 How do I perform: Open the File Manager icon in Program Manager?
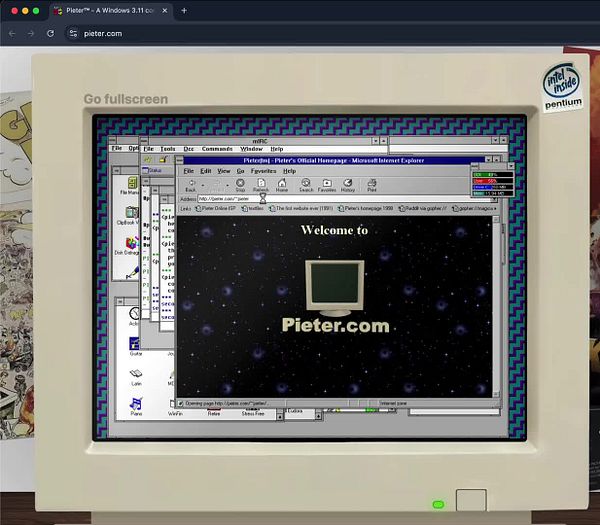point(132,183)
